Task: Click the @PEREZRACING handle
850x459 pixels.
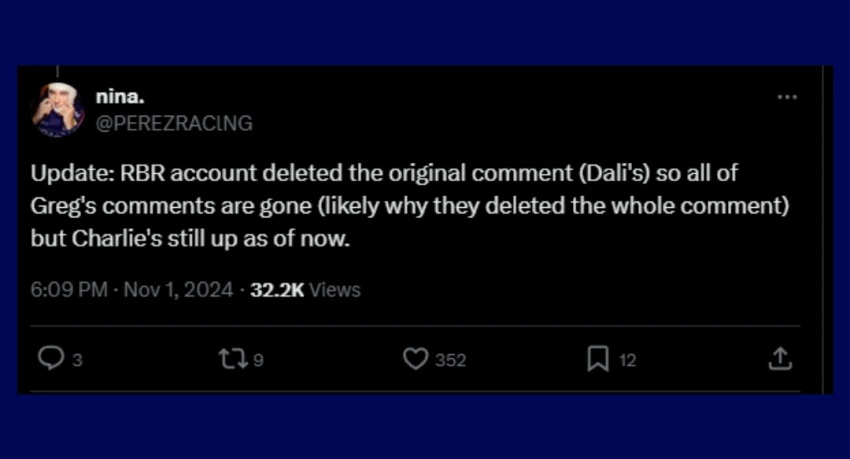Action: point(173,123)
